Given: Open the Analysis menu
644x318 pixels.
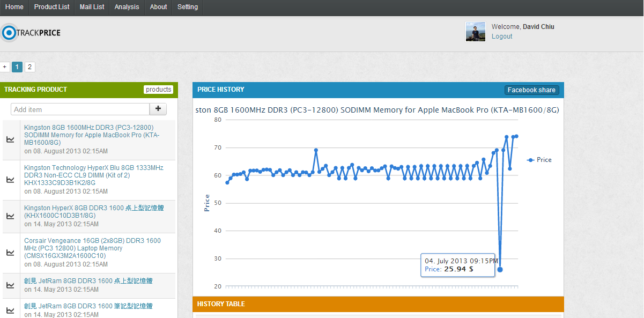Looking at the screenshot, I should 127,7.
